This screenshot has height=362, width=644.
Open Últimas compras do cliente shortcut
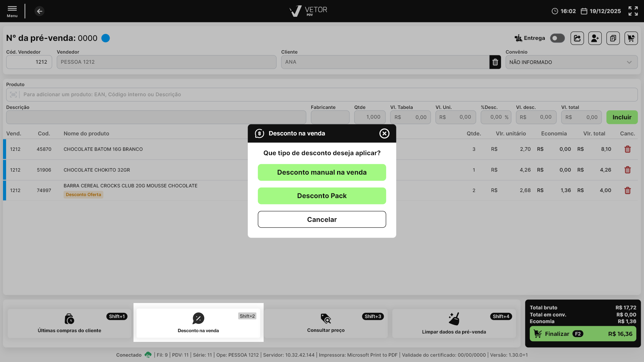pos(69,323)
